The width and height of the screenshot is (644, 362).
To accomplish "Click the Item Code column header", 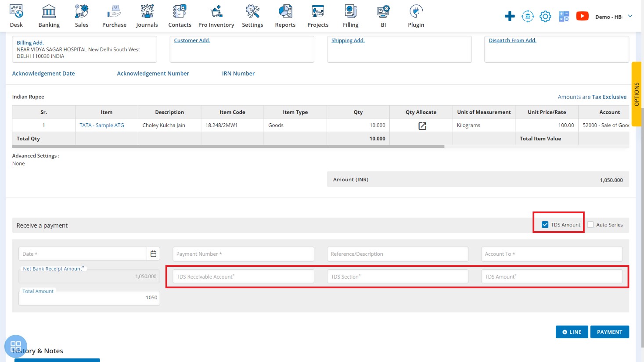I will click(x=232, y=112).
